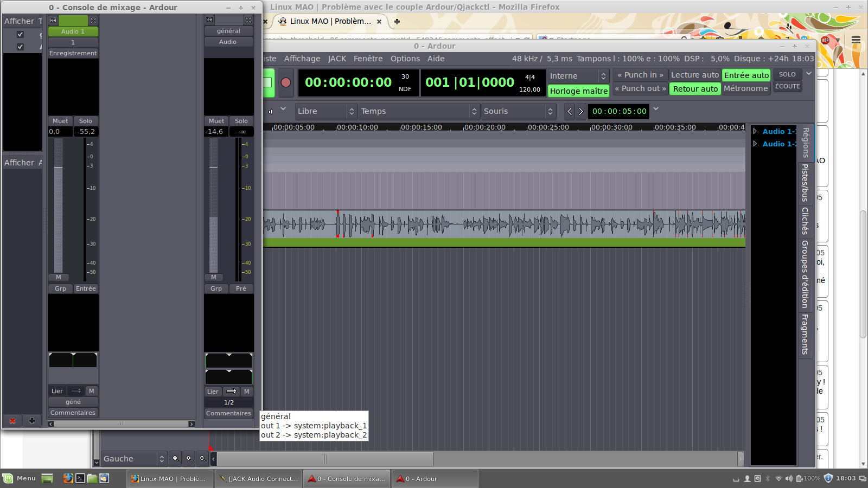Mute the général master strip

216,121
